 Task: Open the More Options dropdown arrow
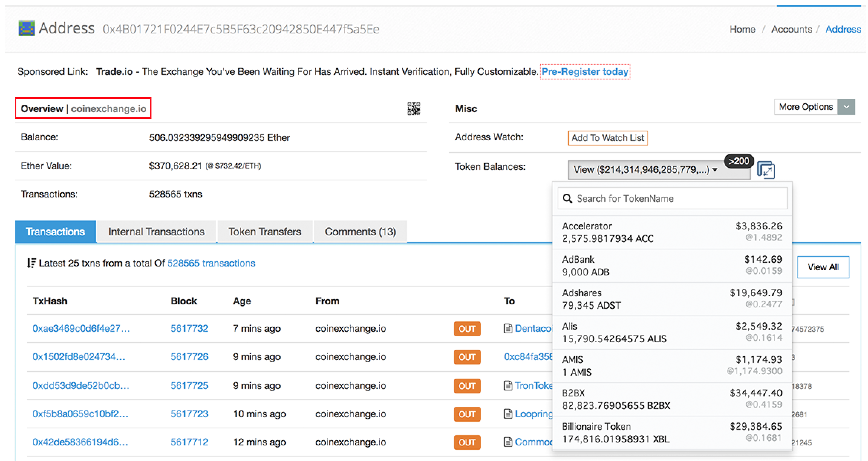coord(846,107)
